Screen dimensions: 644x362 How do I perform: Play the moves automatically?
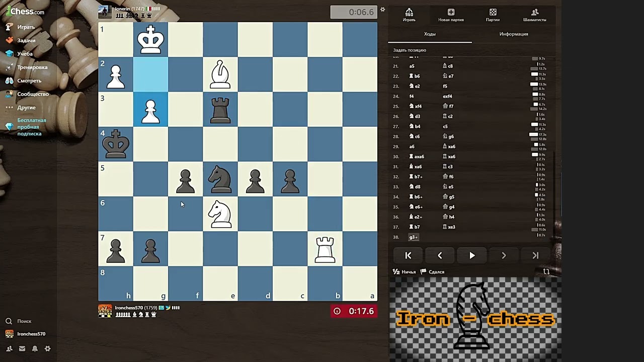pos(472,255)
